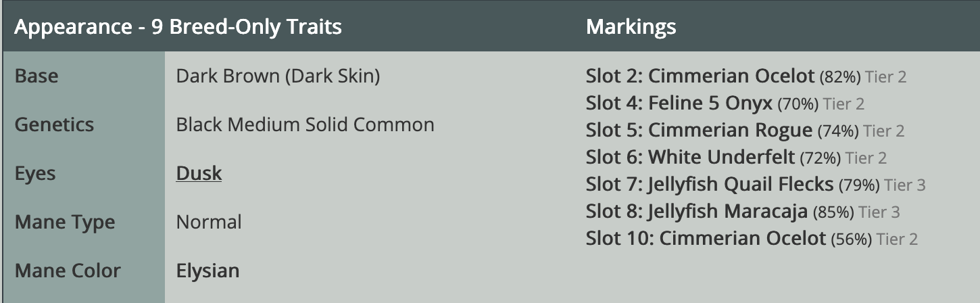Click Slot 8 Jellyfish Maracaja marking
Screen dimensions: 980x303
click(697, 212)
